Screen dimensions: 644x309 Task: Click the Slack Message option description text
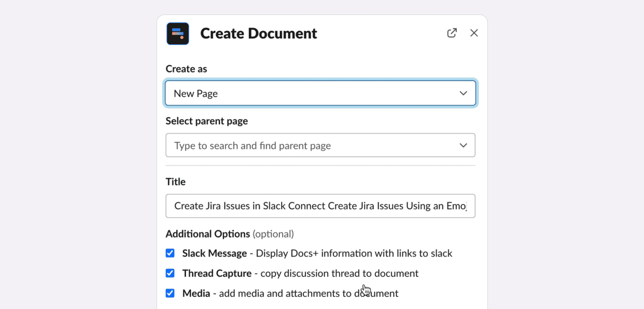[354, 253]
